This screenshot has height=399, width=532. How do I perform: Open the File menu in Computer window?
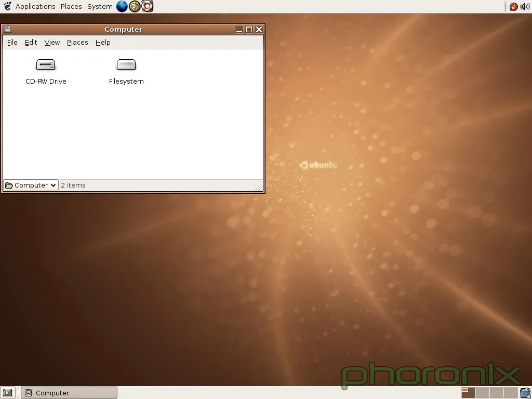click(x=12, y=43)
